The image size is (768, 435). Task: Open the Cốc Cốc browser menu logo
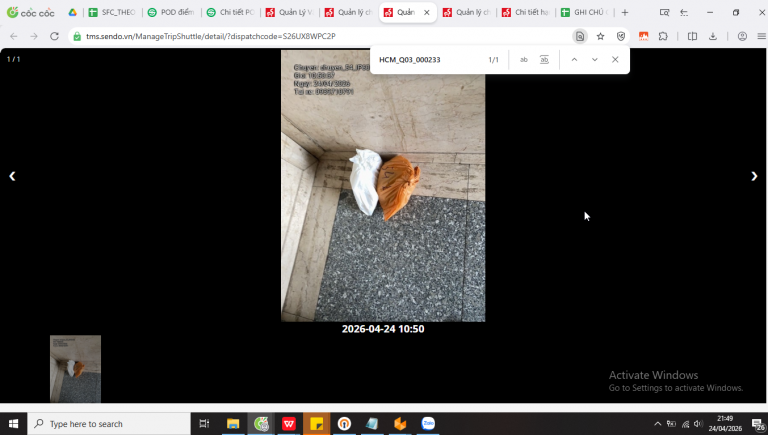coord(30,12)
